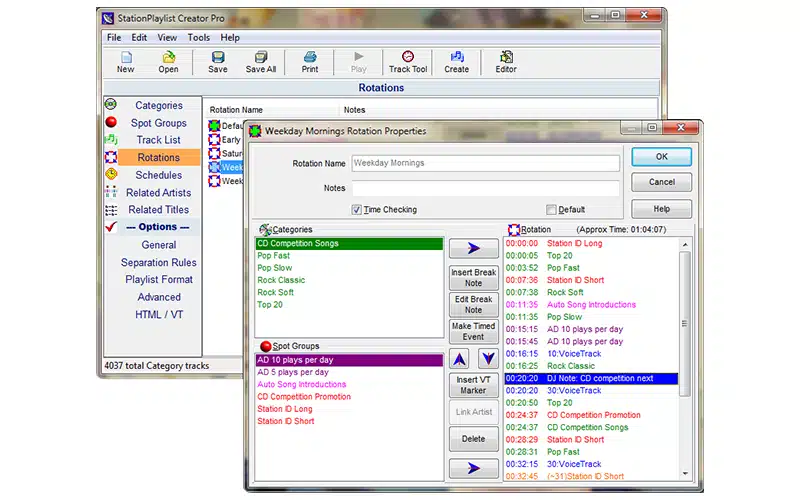Toggle the Time Checking checkbox
This screenshot has width=800, height=500.
pyautogui.click(x=357, y=210)
